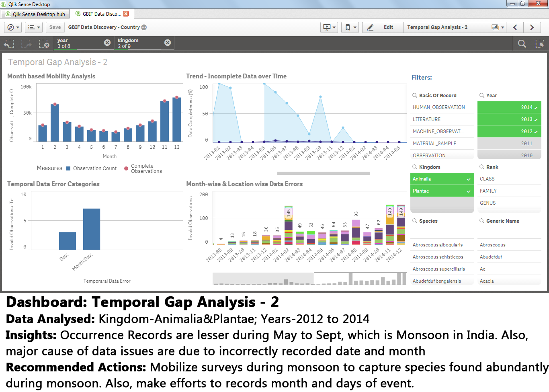Open the search selections tool
Viewport: 549px width, 392px height.
click(x=522, y=43)
